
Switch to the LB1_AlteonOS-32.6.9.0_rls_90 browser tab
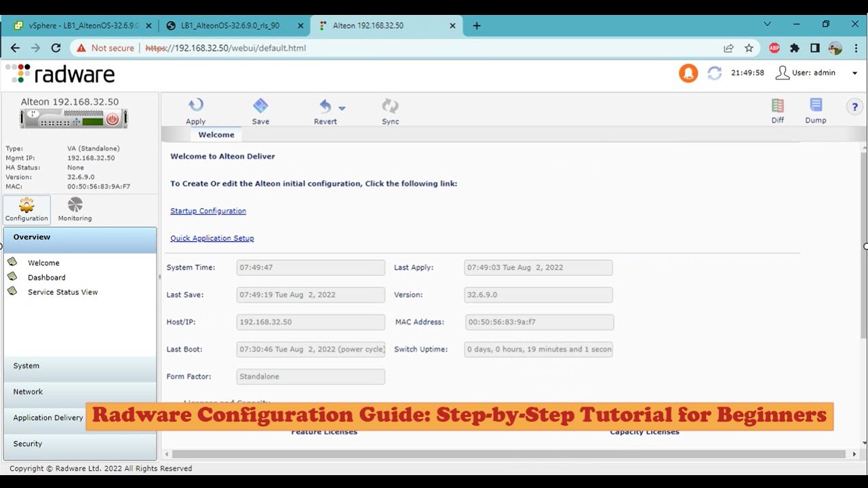click(232, 26)
